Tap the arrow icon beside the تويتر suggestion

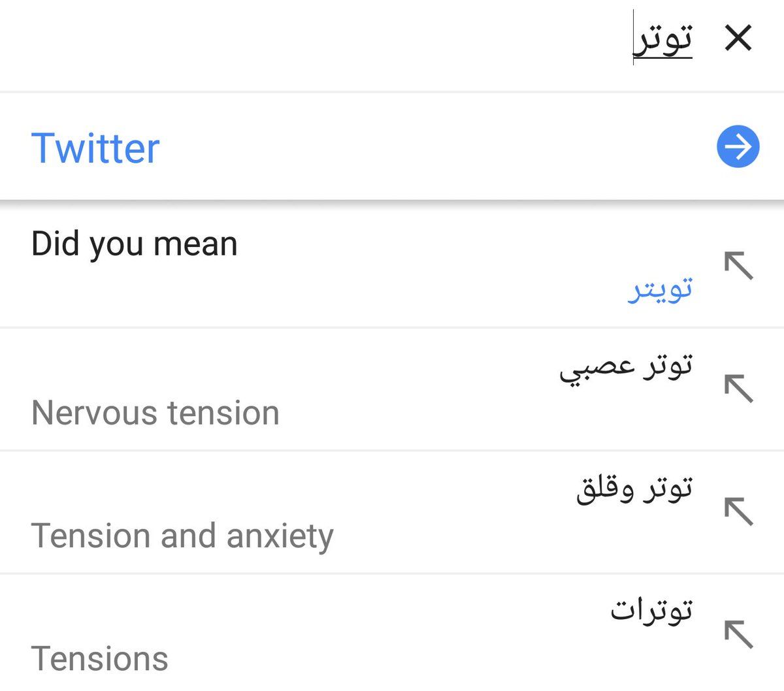pos(739,266)
